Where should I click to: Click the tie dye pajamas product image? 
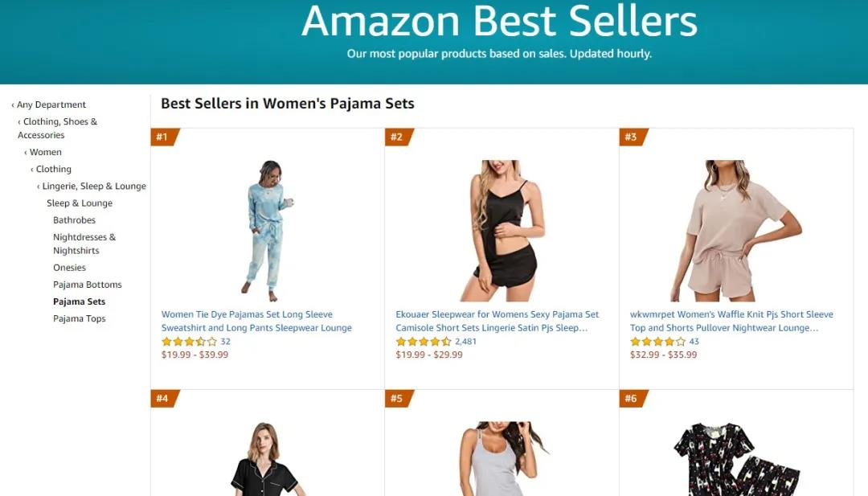[267, 230]
